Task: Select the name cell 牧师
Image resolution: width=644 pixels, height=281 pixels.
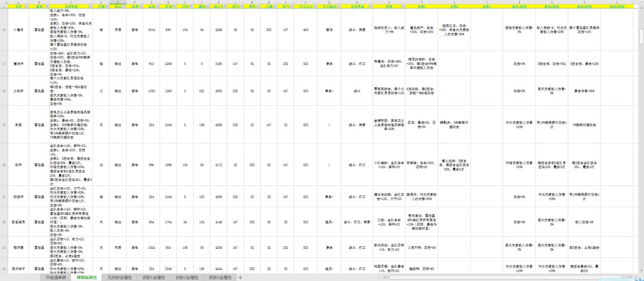Action: pos(18,165)
